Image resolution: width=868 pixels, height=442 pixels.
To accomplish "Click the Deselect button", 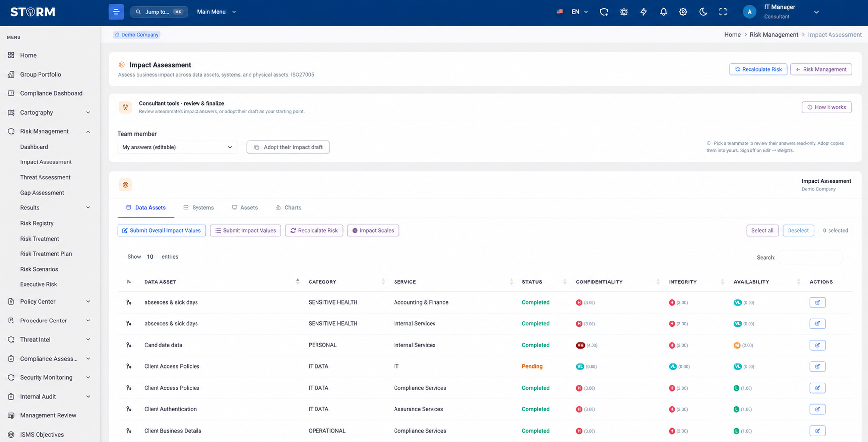I will [798, 230].
